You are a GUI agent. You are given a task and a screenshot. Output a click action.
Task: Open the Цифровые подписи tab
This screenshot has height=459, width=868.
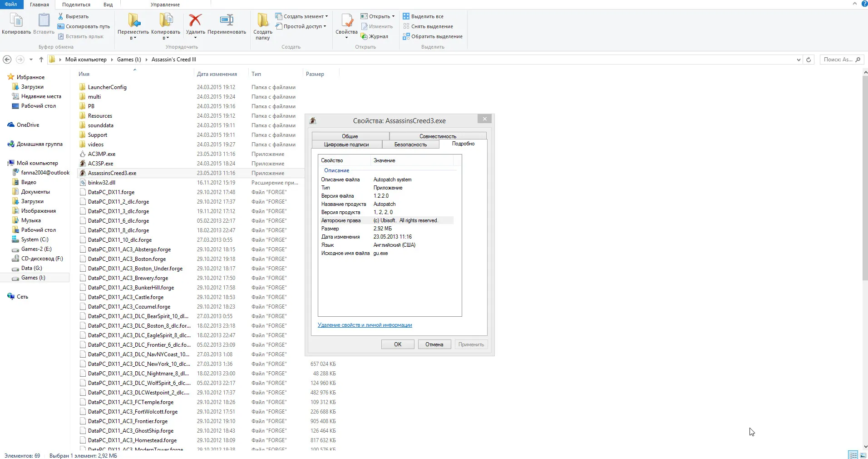click(x=346, y=145)
